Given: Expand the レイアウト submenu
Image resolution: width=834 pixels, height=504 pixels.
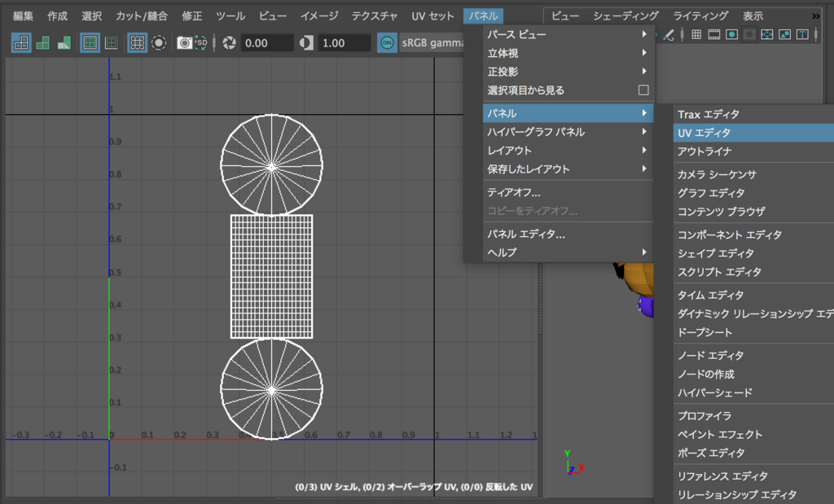Looking at the screenshot, I should 568,150.
